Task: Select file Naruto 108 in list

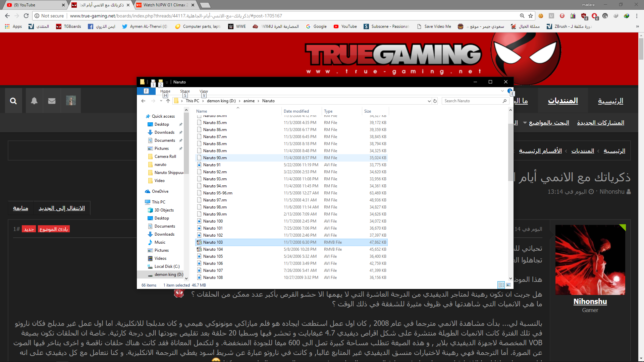Action: click(291, 278)
